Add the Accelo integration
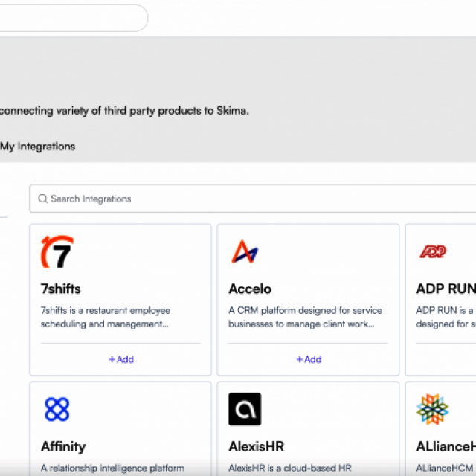 click(309, 359)
